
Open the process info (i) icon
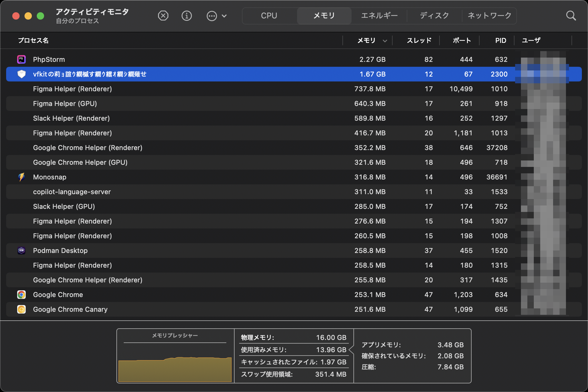click(x=187, y=16)
